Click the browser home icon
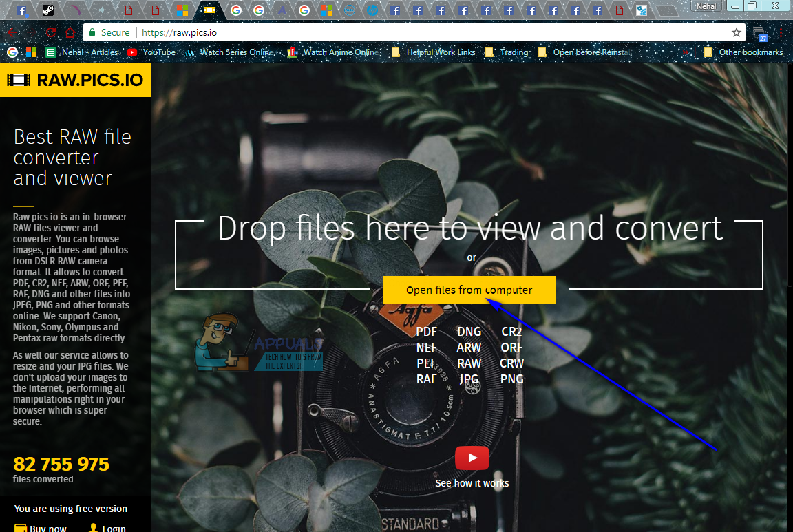 coord(70,32)
